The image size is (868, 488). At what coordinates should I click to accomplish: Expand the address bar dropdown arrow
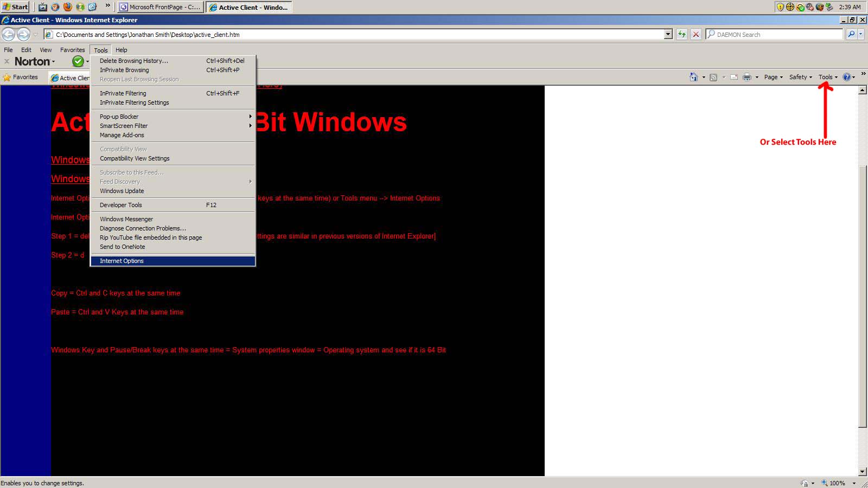(668, 34)
